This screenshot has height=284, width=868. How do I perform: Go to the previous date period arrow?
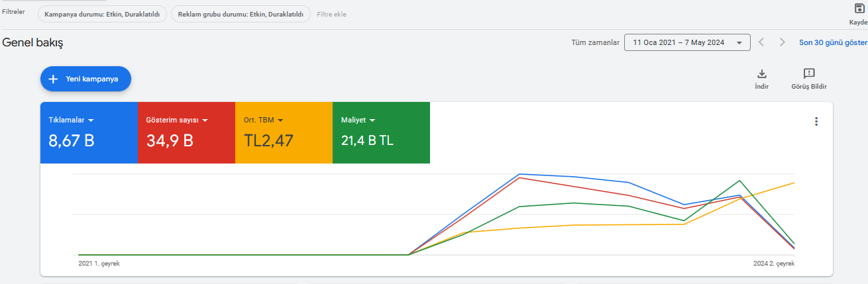(x=761, y=42)
